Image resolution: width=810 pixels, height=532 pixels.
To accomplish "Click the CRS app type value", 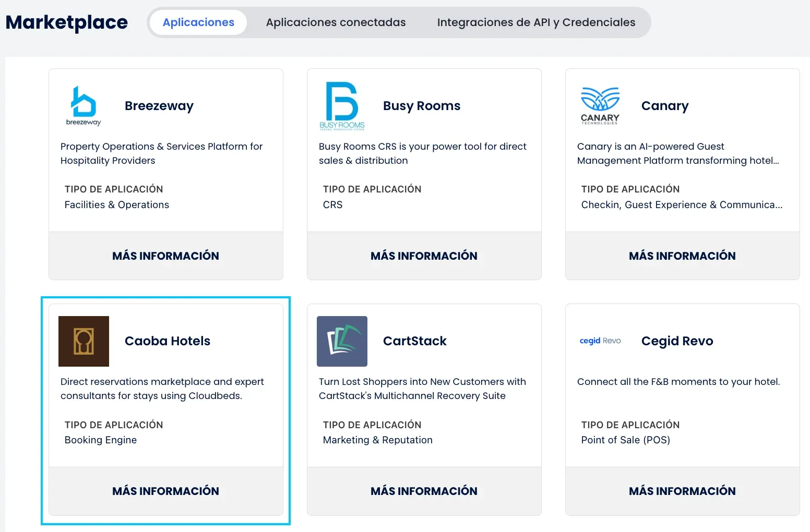I will [x=333, y=205].
